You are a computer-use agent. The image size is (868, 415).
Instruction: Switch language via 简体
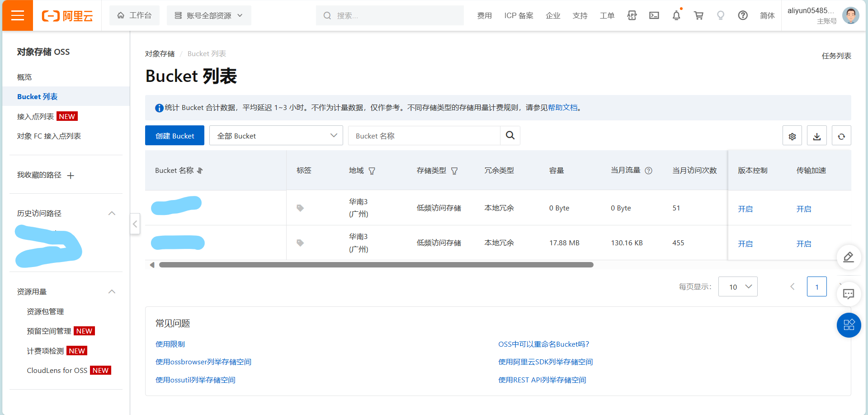point(767,16)
